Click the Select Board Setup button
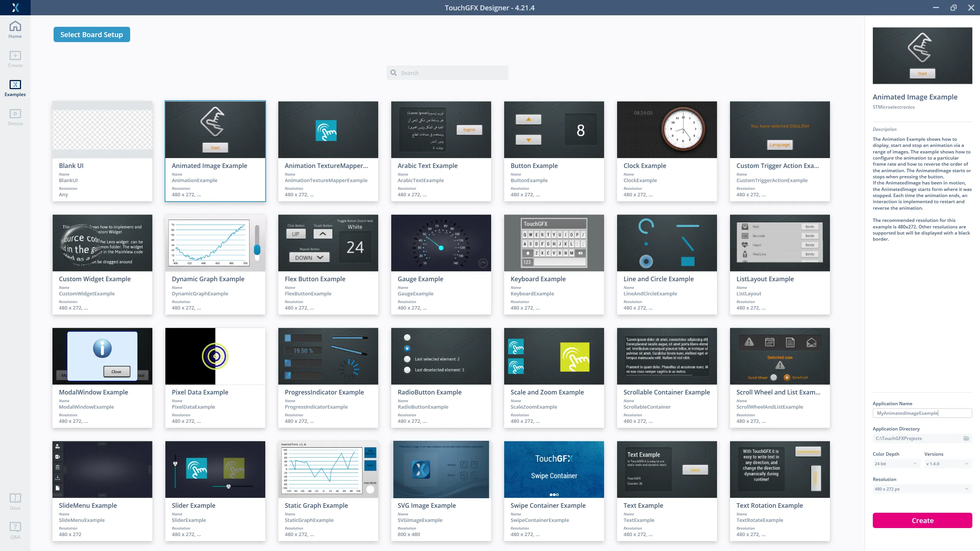The image size is (980, 551). click(x=91, y=34)
